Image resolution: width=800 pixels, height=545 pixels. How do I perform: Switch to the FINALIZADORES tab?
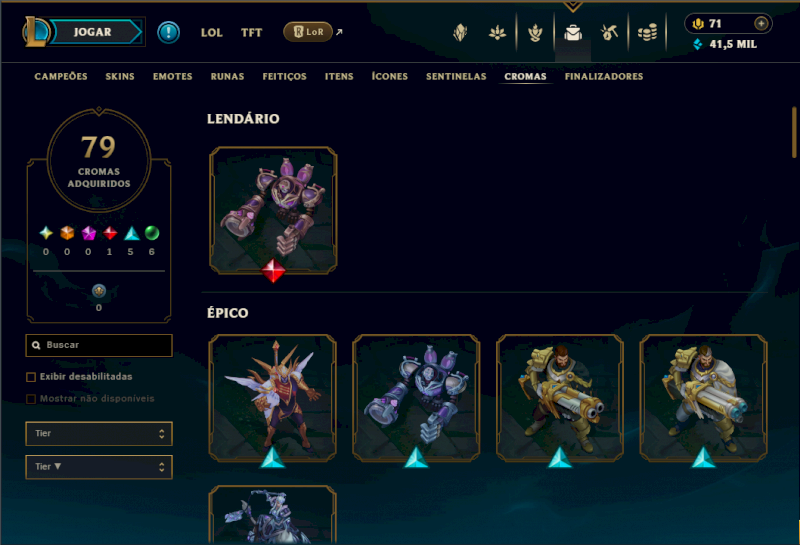click(x=604, y=77)
